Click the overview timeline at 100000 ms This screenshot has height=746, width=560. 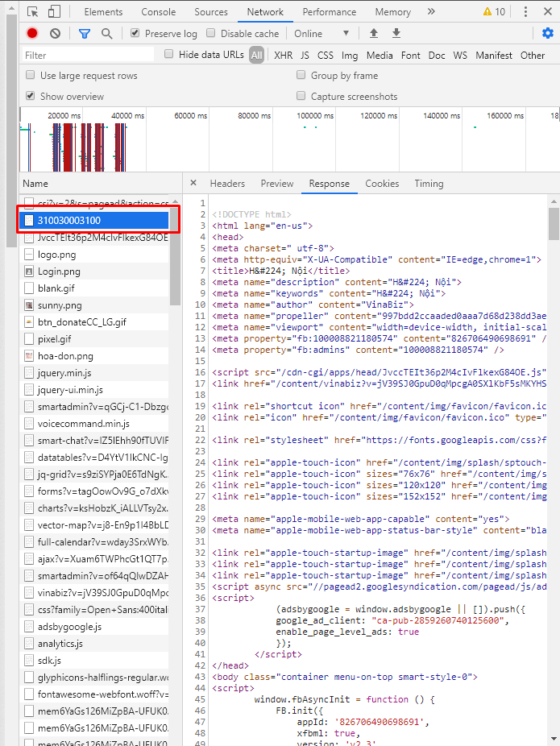click(x=314, y=116)
